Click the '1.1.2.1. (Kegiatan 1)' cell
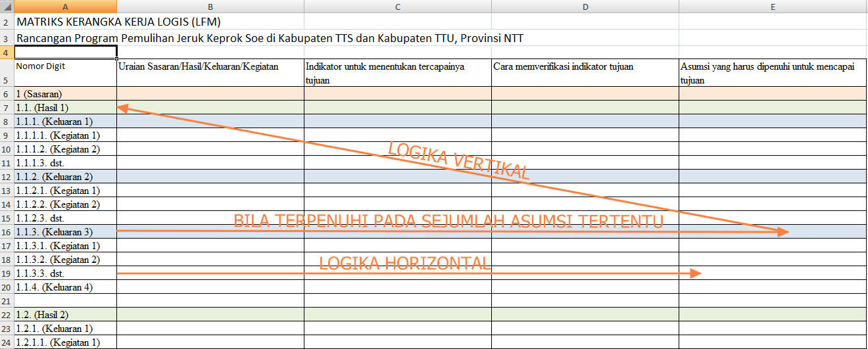This screenshot has width=868, height=349. click(x=65, y=191)
